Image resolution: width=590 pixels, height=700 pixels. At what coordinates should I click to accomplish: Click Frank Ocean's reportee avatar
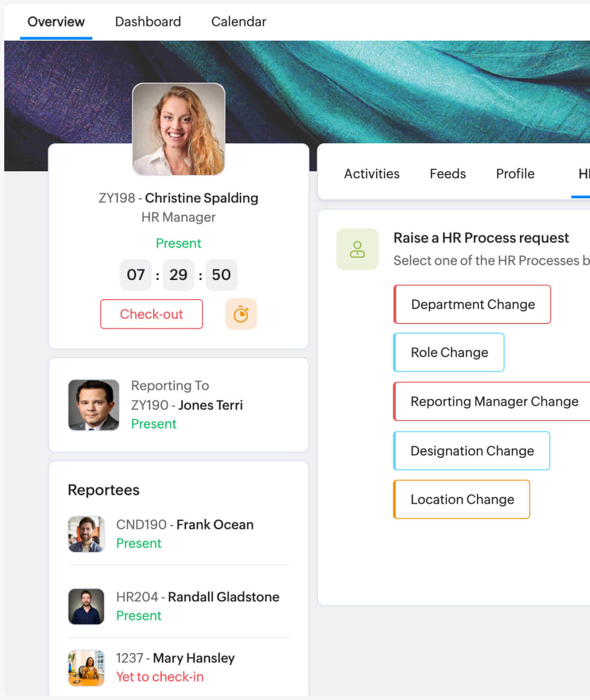coord(86,534)
